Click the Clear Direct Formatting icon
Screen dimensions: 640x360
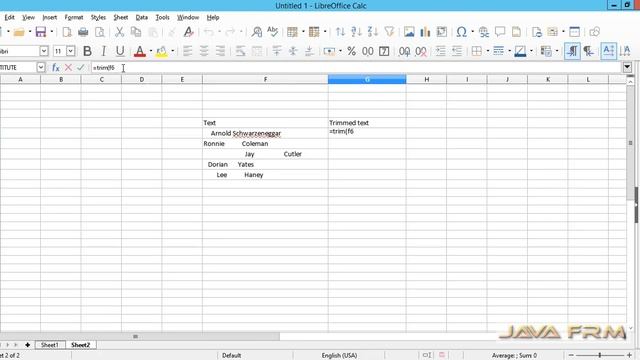tap(188, 32)
